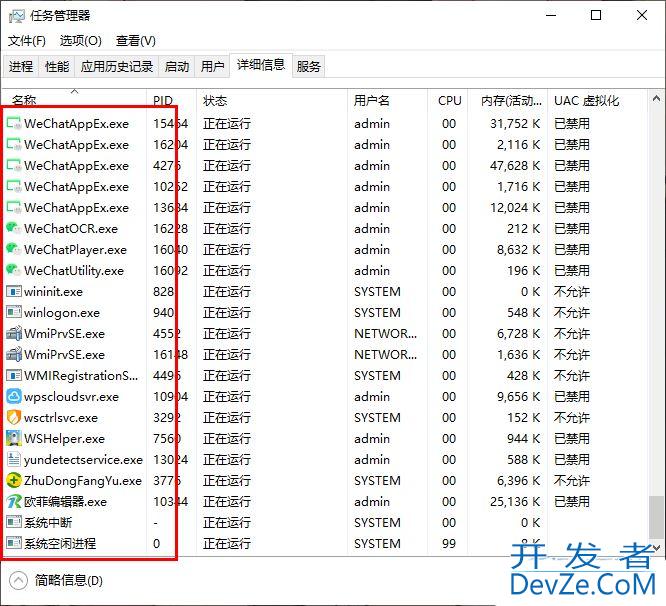Click the 系统空闲进程 icon
Screen dimensions: 666x606
coord(14,544)
